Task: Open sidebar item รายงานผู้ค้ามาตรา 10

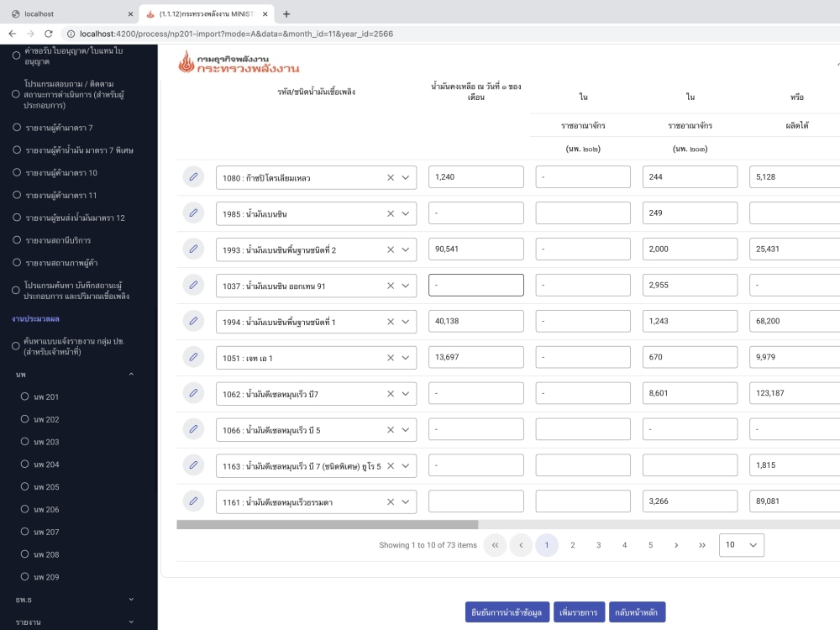Action: (61, 172)
